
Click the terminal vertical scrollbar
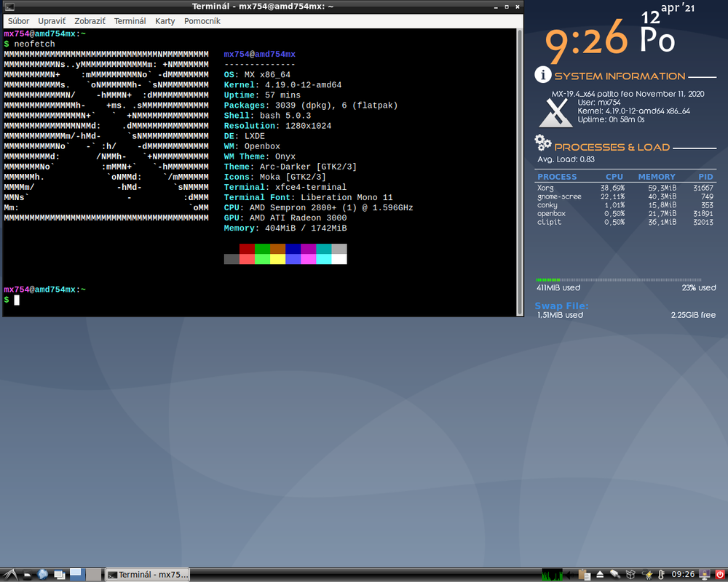point(520,172)
